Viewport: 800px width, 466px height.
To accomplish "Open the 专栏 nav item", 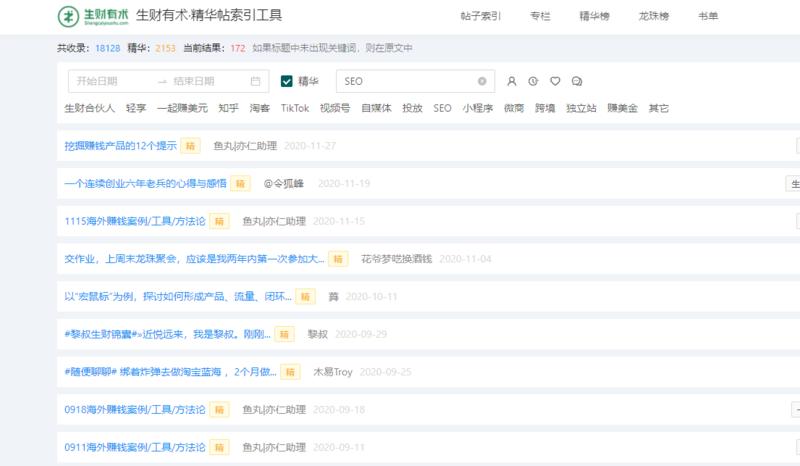I will point(540,16).
